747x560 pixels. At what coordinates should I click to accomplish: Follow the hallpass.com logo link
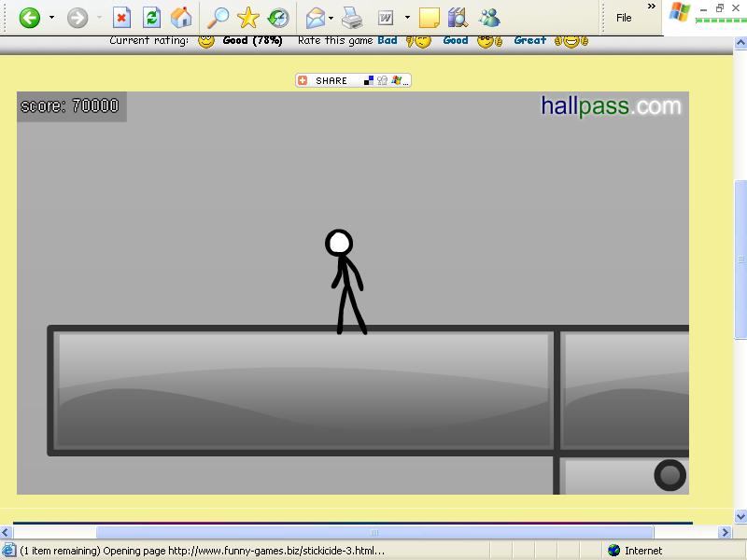(611, 105)
